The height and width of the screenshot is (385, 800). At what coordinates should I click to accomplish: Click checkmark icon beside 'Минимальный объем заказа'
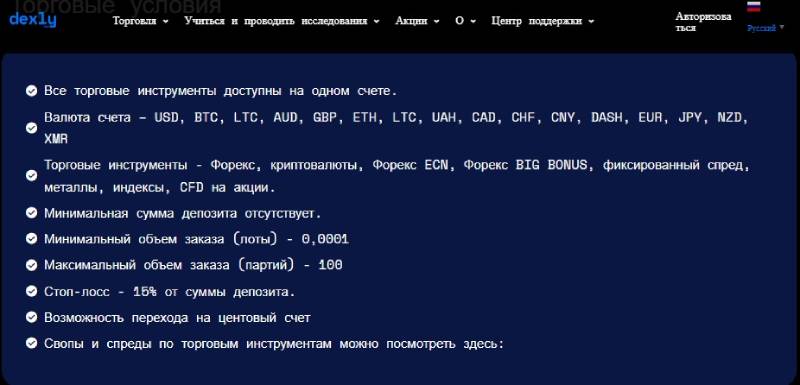coord(32,239)
